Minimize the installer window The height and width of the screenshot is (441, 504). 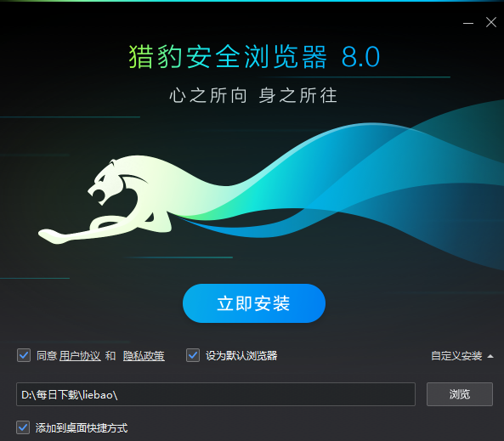click(468, 23)
